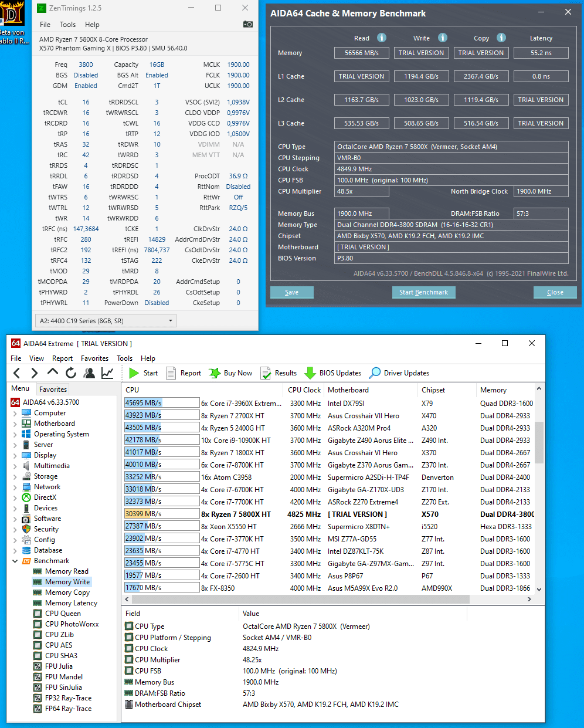Select Database tree item
584x728 pixels.
tap(48, 550)
